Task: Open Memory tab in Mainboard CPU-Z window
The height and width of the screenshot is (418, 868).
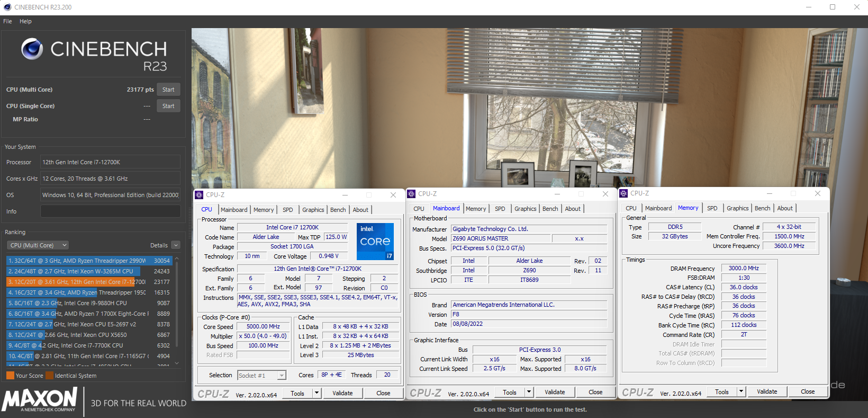Action: coord(476,209)
